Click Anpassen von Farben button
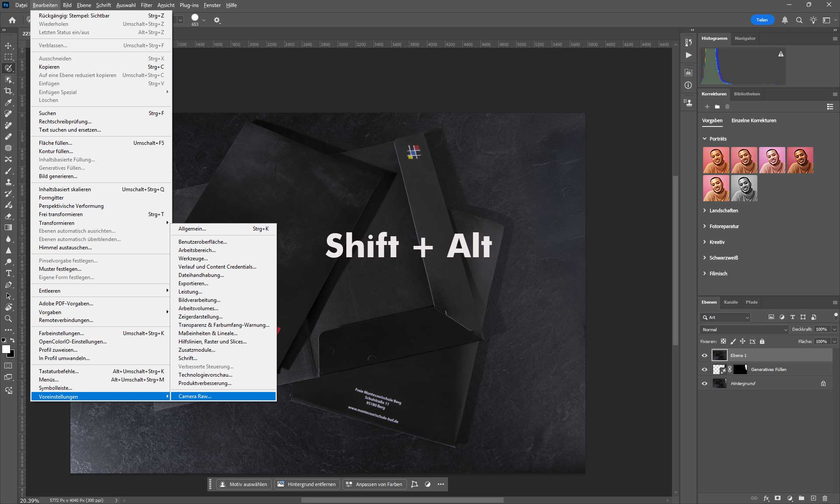 (x=374, y=484)
